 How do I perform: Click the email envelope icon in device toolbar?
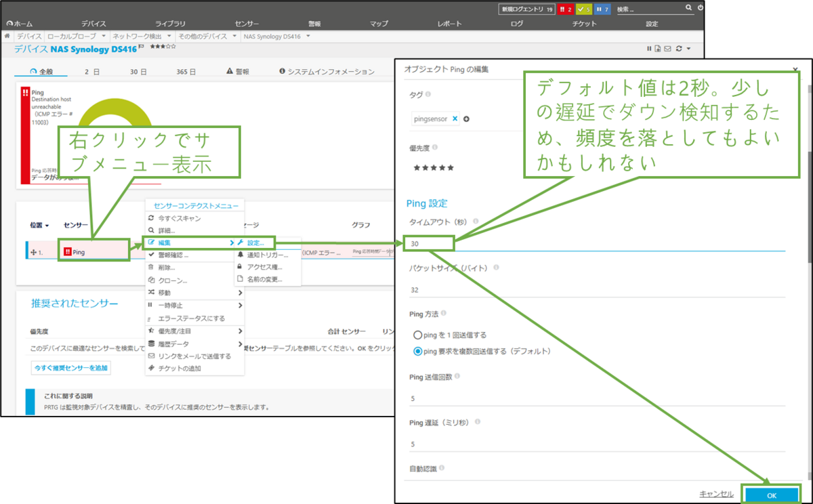[x=667, y=49]
